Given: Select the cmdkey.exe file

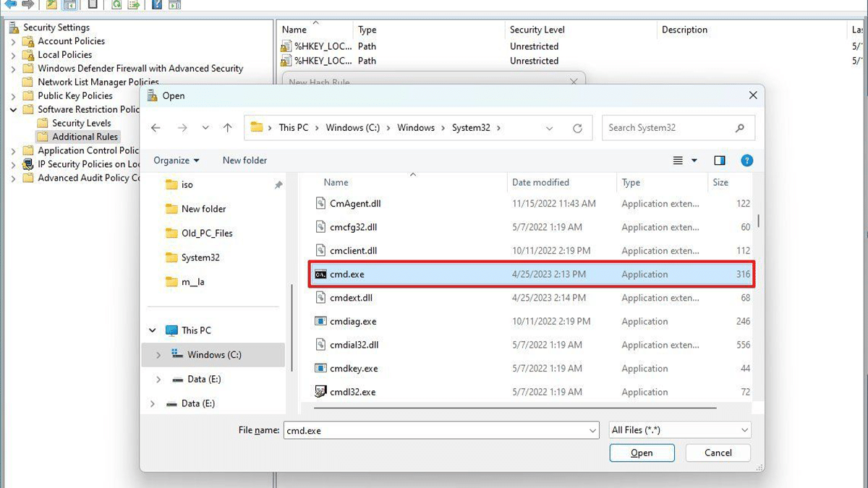Looking at the screenshot, I should [x=354, y=369].
